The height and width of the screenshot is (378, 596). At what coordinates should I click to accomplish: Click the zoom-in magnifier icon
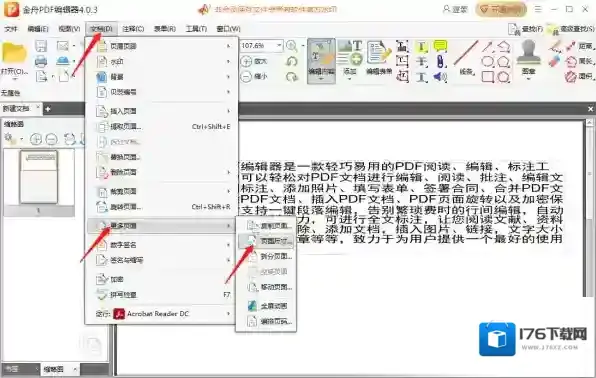point(292,46)
